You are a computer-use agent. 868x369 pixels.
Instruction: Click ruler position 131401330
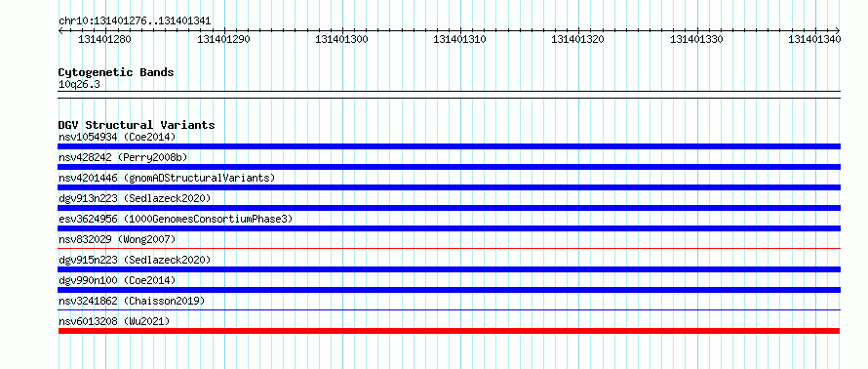[x=697, y=39]
